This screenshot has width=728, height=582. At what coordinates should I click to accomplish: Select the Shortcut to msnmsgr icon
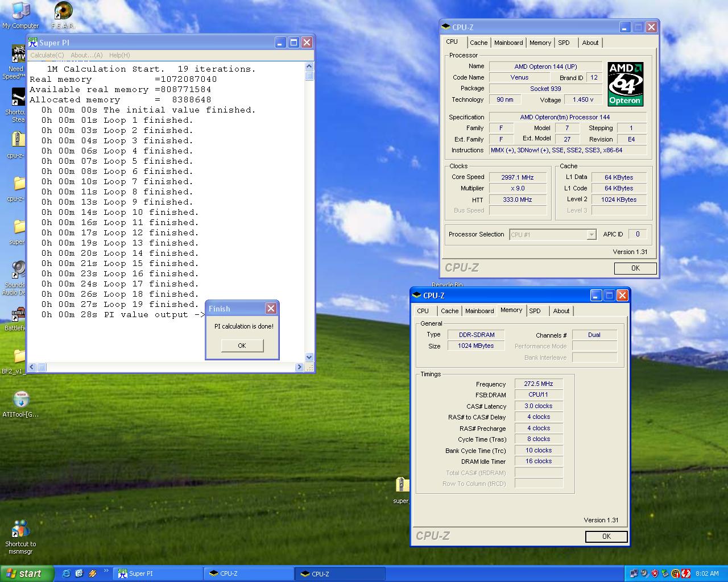tap(20, 537)
